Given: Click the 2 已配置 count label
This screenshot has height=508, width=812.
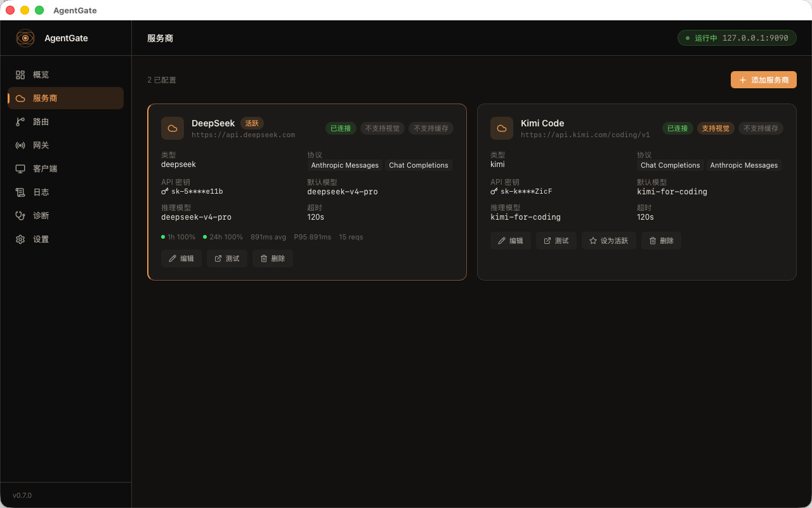Looking at the screenshot, I should [x=162, y=80].
